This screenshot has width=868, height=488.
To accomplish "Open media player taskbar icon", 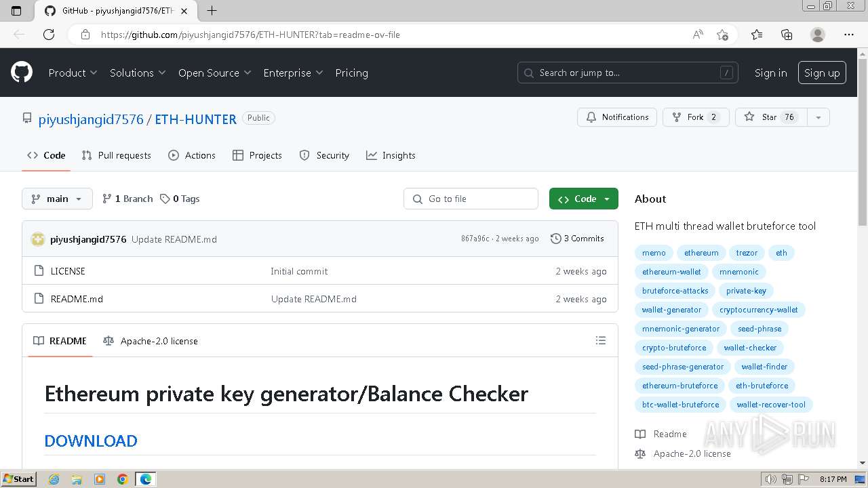I will click(100, 479).
